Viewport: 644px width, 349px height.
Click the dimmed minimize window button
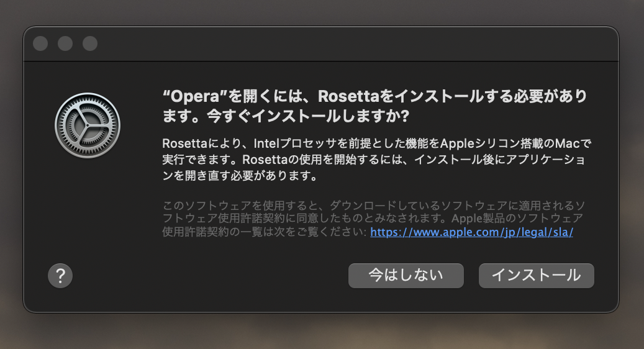[65, 43]
